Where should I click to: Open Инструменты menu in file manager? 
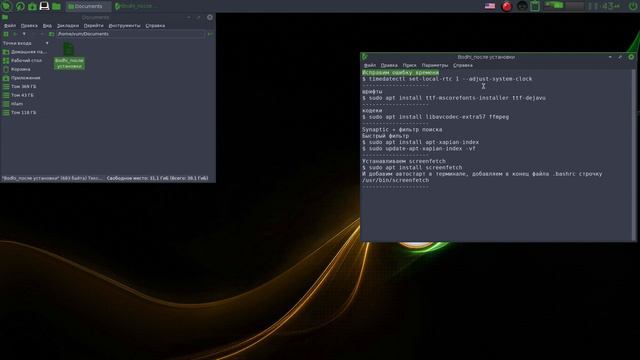pos(124,25)
